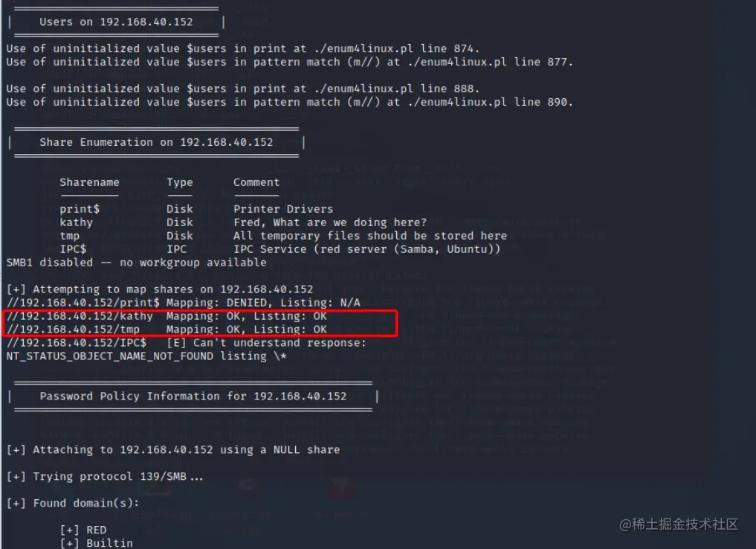Click the Share Enumeration section header
Screen dimensions: 756x549
tap(156, 142)
